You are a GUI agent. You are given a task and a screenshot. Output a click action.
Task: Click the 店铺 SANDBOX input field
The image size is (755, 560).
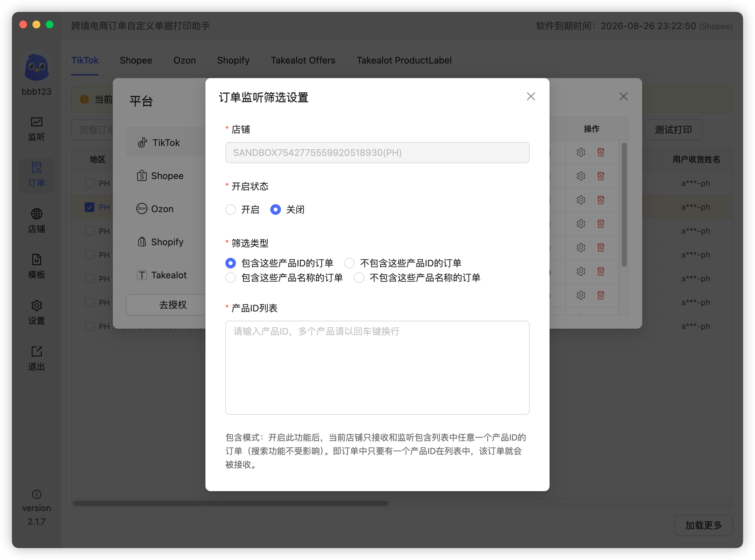[377, 153]
